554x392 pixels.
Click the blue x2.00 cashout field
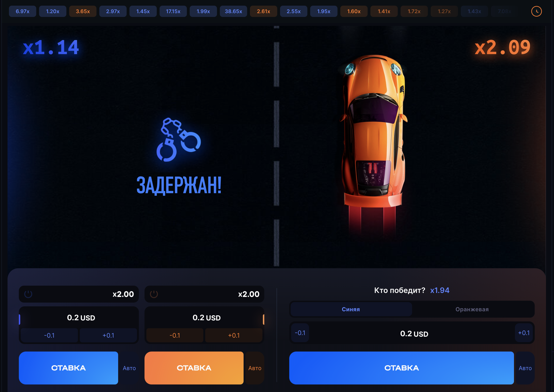[79, 294]
